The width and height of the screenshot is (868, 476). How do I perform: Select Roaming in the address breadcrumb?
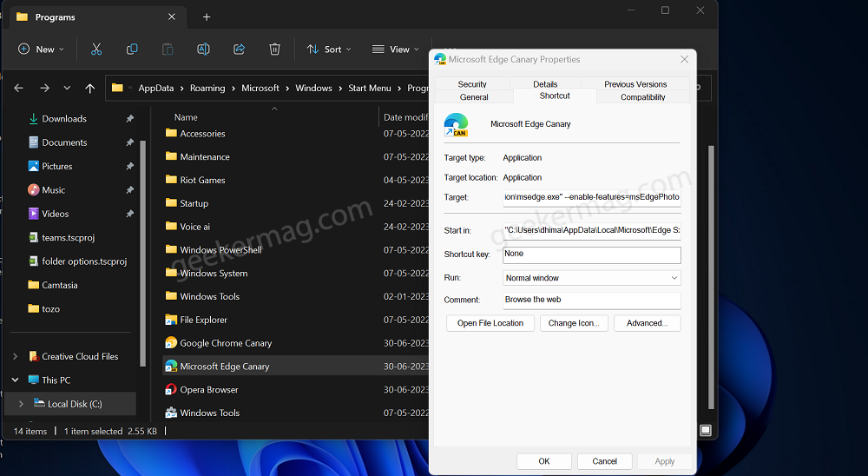click(x=207, y=88)
